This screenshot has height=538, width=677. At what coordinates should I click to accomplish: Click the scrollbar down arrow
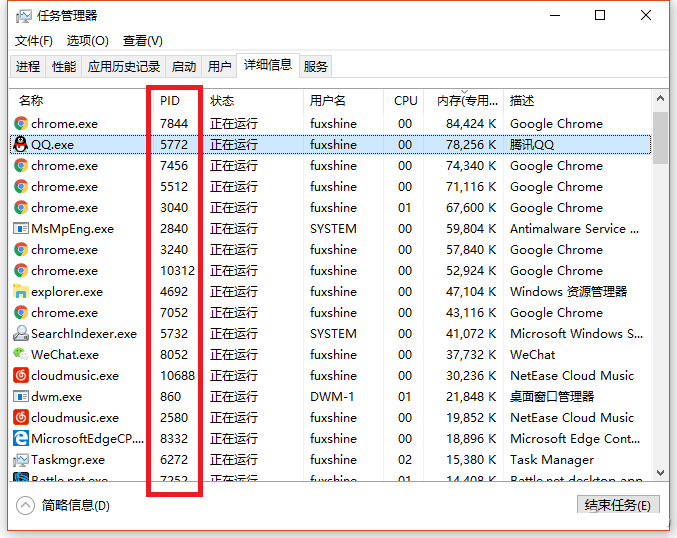tap(660, 473)
